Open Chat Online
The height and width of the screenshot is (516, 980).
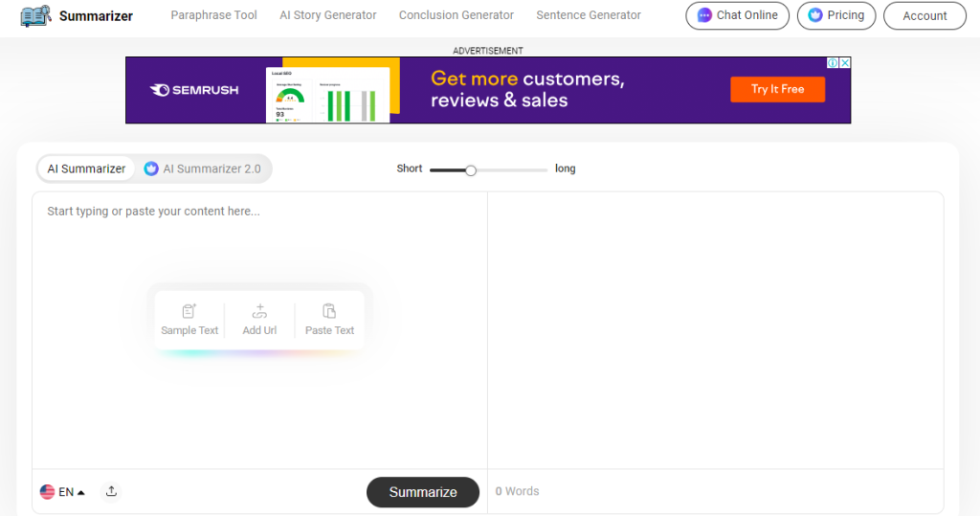coord(738,15)
